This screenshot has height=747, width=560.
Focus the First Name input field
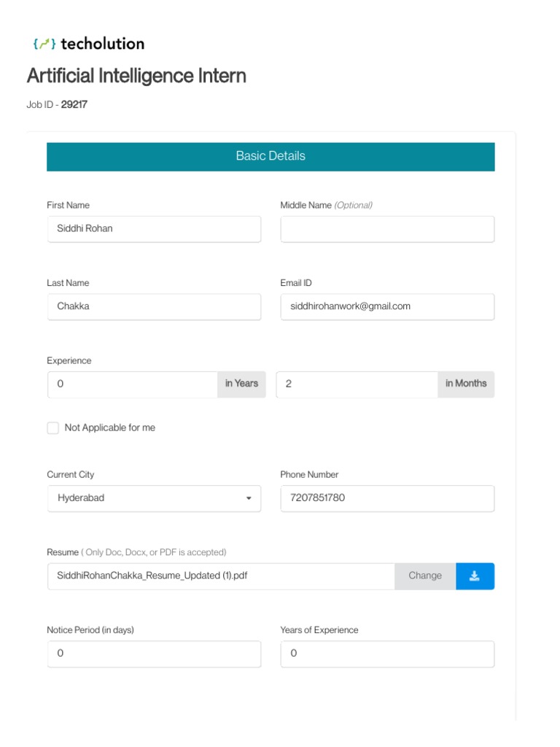tap(154, 229)
